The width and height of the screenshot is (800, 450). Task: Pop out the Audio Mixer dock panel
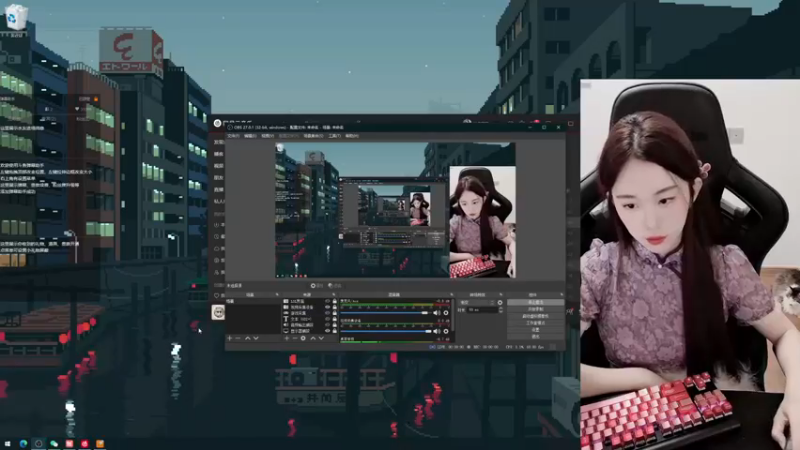point(452,295)
